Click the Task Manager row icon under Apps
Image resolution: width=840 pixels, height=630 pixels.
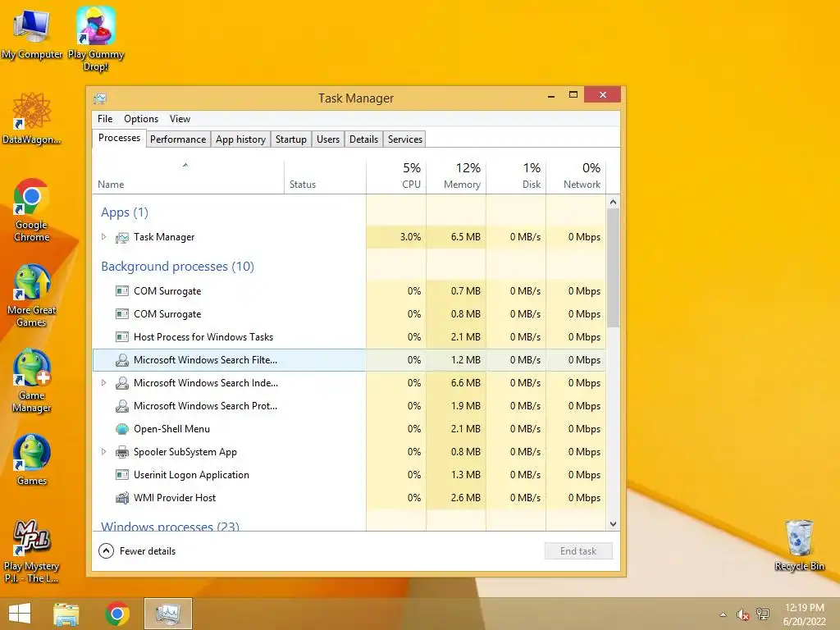[x=122, y=237]
